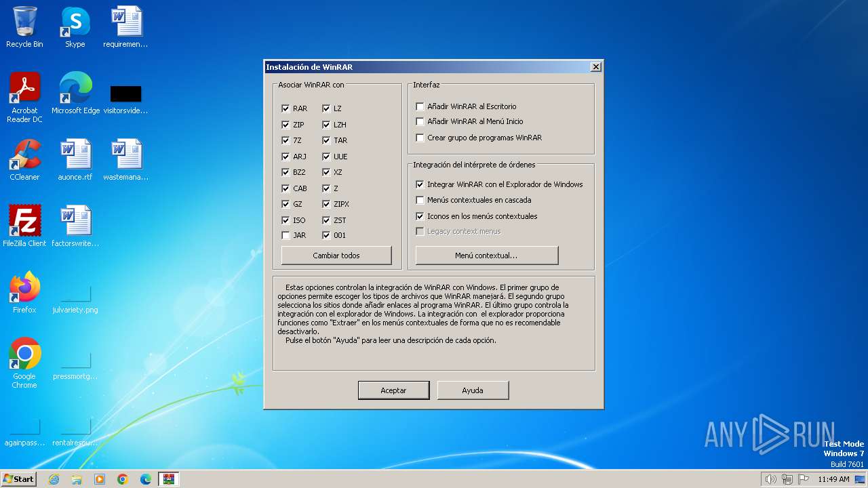Enable Crear grupo de programas WinRAR
Screen dimensions: 868x488
pos(420,138)
